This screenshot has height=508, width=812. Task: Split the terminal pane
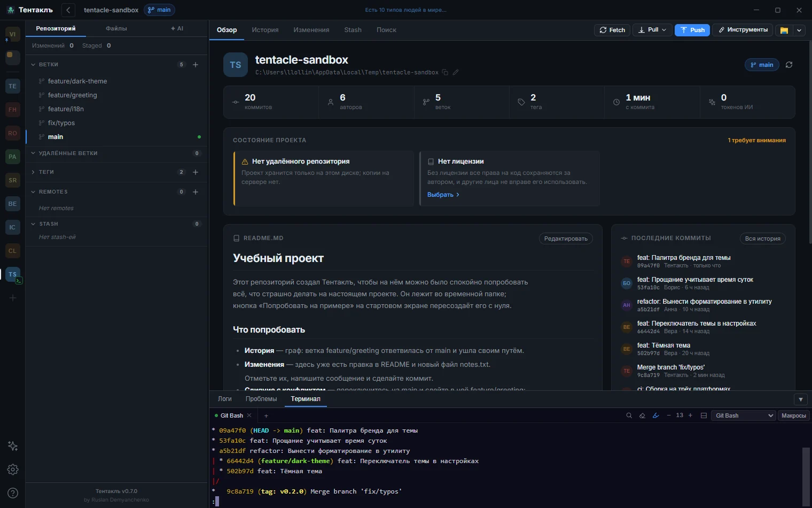coord(704,415)
